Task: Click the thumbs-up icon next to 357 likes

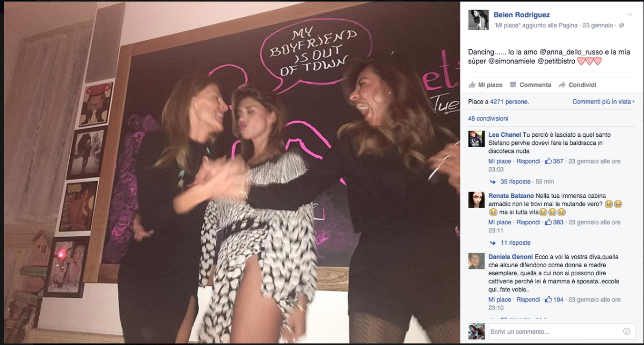Action: pos(548,161)
